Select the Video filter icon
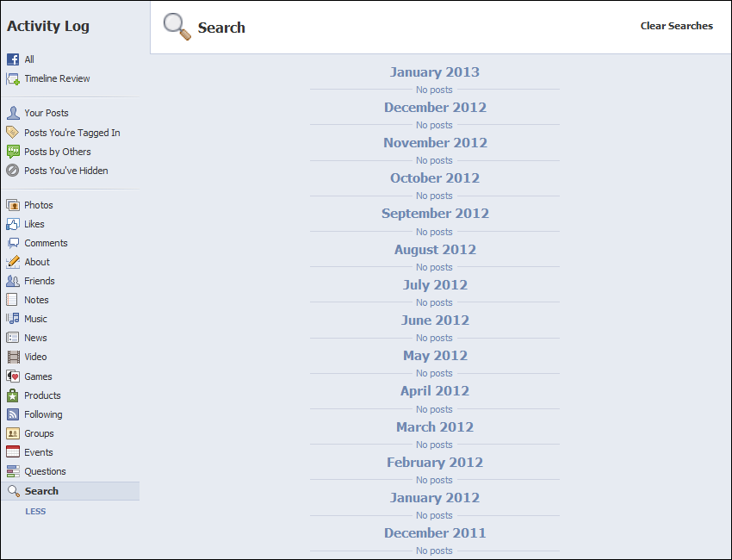 (x=14, y=357)
